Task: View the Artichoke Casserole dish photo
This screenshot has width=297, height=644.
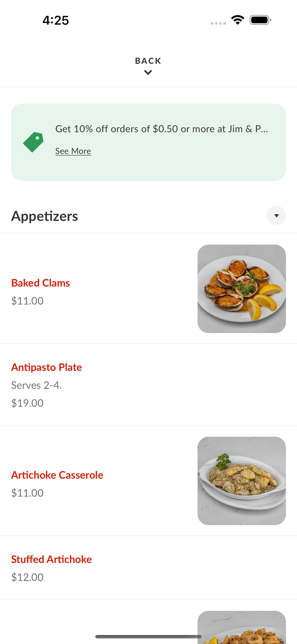Action: [x=242, y=481]
